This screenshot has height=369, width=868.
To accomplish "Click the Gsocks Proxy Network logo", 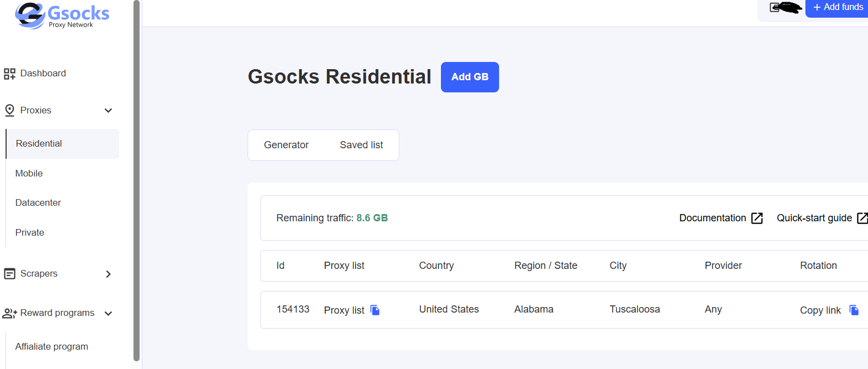I will [62, 15].
